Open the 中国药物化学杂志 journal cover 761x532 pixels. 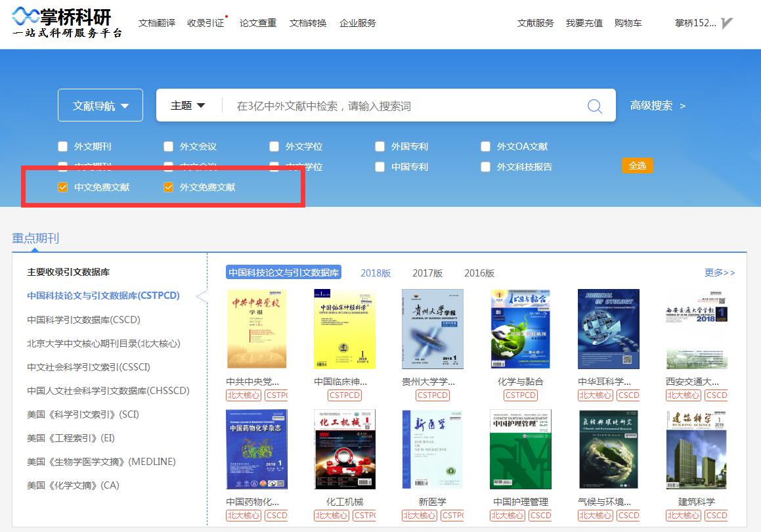[x=257, y=449]
